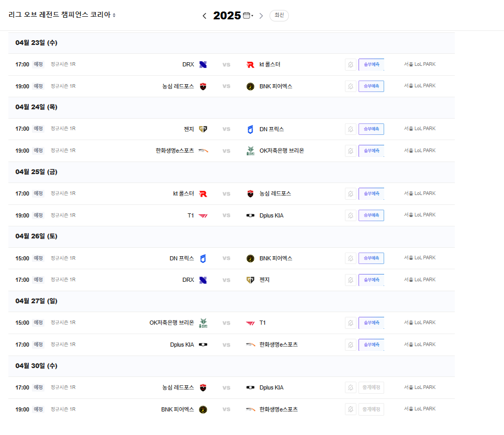Click DRX logo in April 23 match

(x=203, y=64)
